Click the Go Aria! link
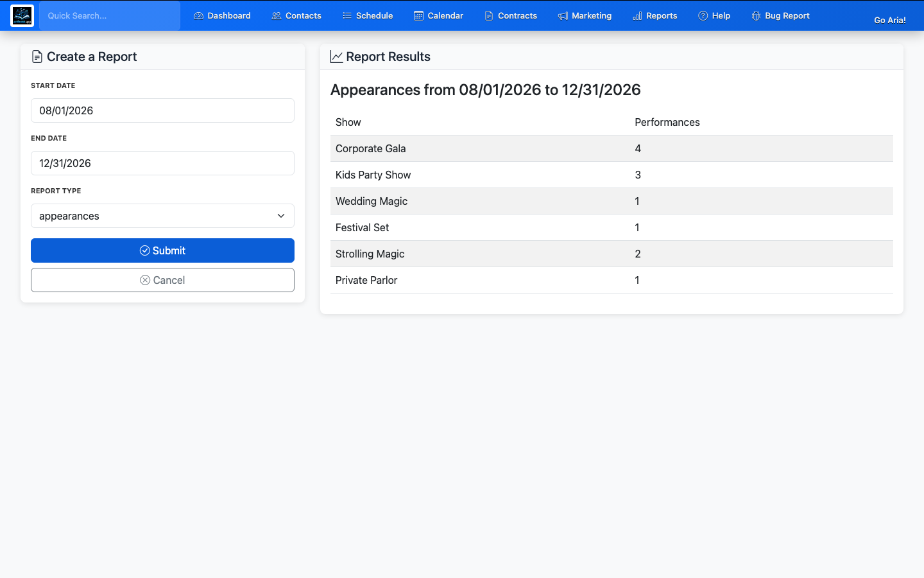This screenshot has height=578, width=924. pyautogui.click(x=890, y=20)
